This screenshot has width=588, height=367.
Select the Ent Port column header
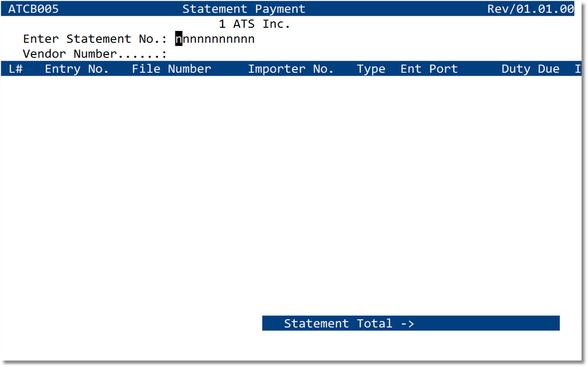tap(428, 68)
